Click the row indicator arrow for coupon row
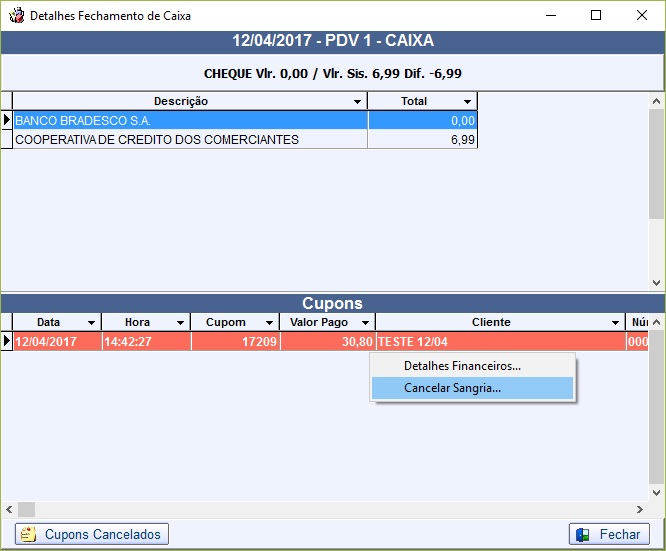The image size is (666, 551). (7, 342)
